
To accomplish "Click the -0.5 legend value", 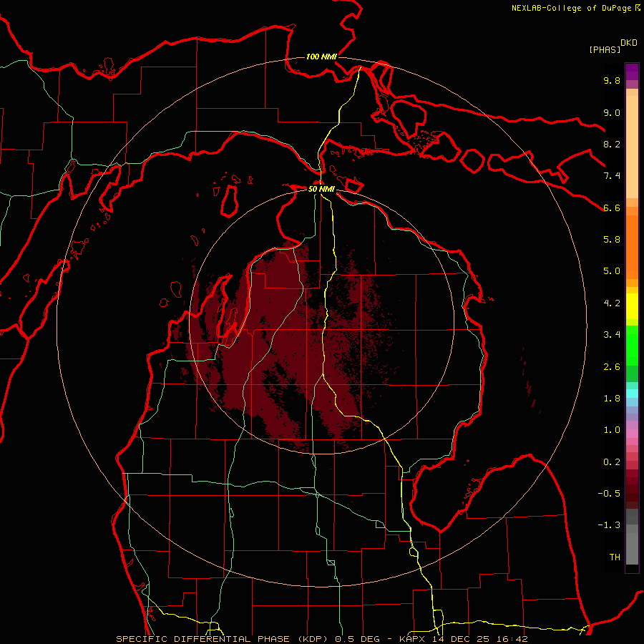I will [x=609, y=494].
